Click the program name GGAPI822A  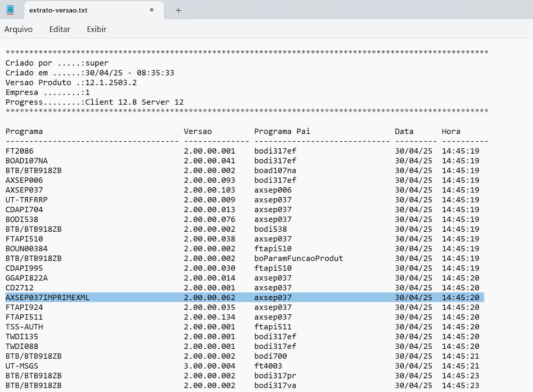(26, 278)
